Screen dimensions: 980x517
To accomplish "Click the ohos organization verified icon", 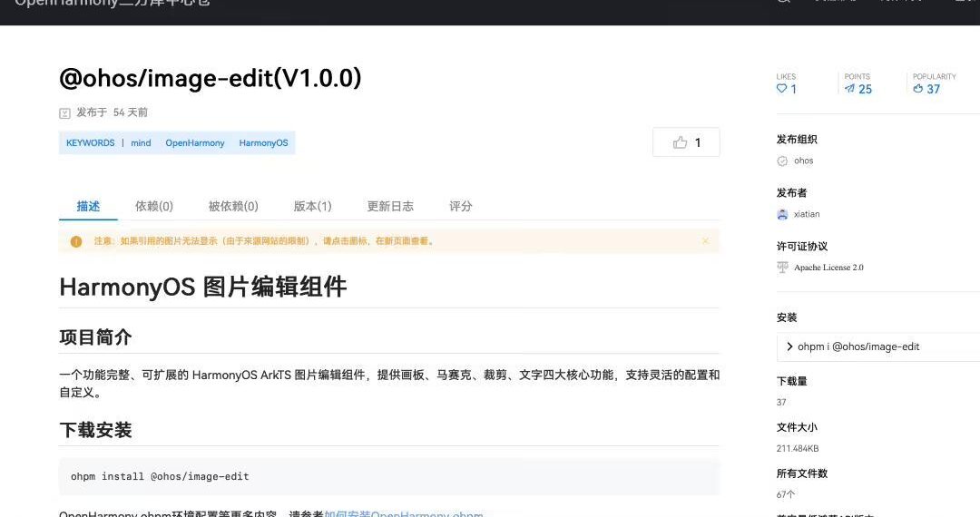I will tap(782, 161).
